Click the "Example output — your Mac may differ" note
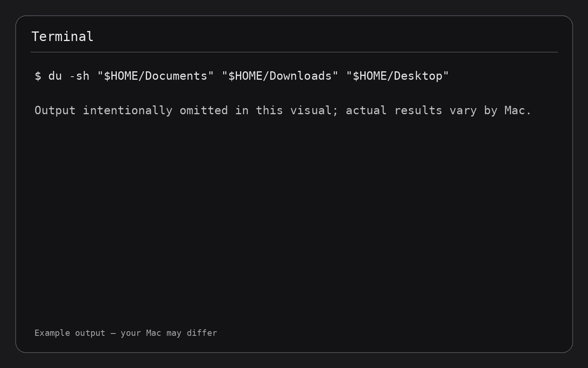The width and height of the screenshot is (588, 368). tap(126, 333)
